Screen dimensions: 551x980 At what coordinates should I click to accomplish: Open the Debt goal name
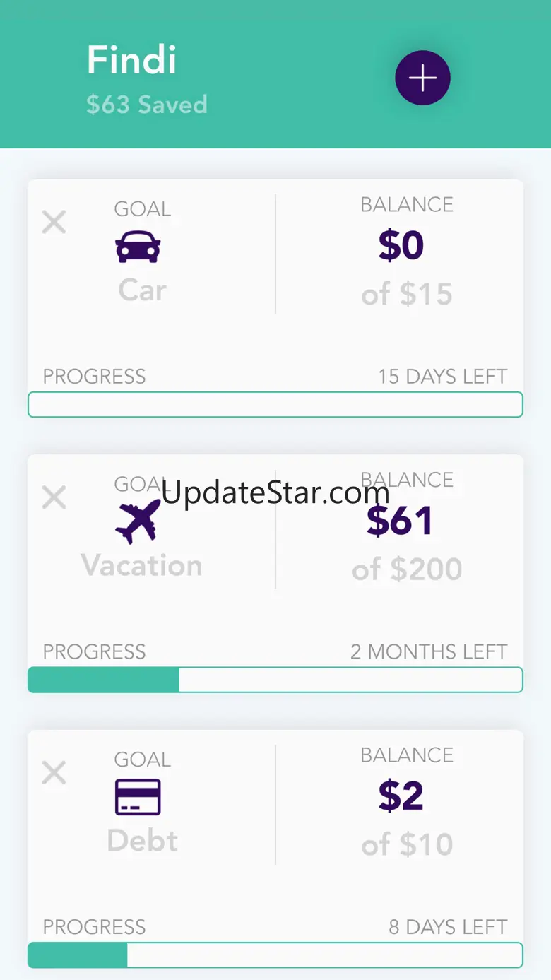click(142, 841)
